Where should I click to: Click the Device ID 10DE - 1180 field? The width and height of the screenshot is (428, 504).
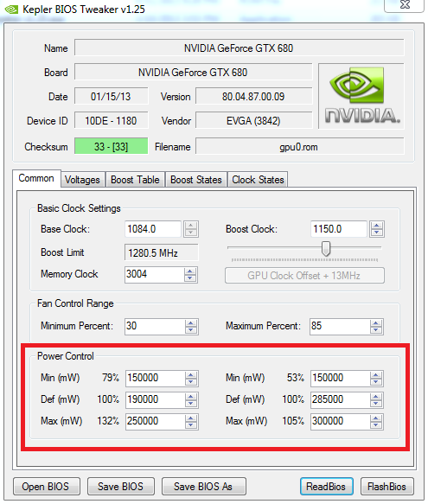coord(112,120)
